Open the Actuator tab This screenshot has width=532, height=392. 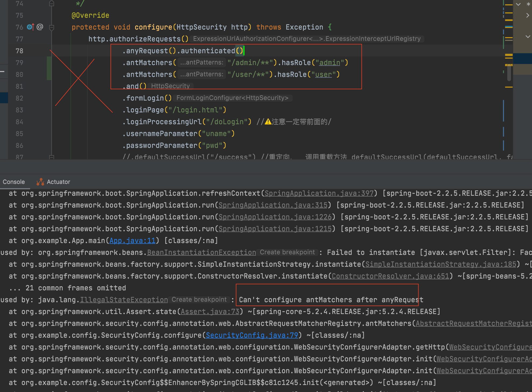click(x=58, y=182)
